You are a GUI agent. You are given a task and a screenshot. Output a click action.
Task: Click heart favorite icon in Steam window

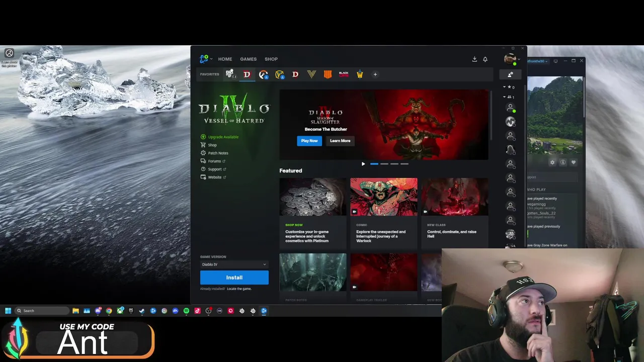coord(574,162)
